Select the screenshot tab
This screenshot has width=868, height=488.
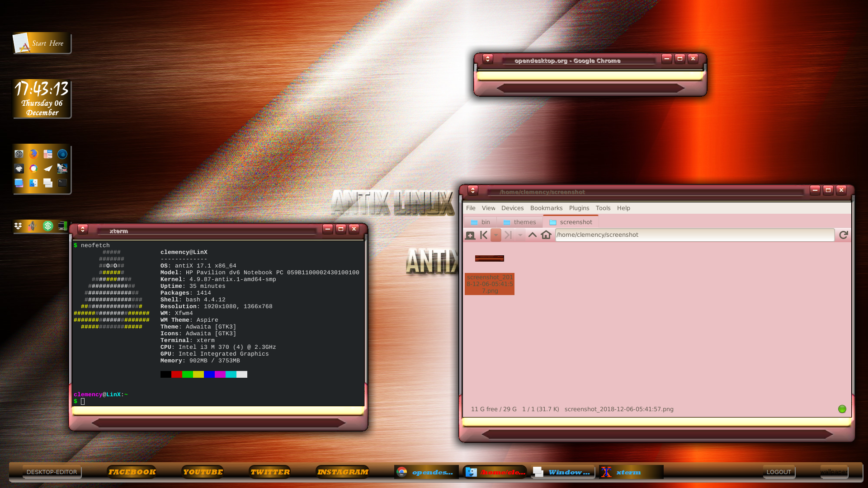(571, 222)
